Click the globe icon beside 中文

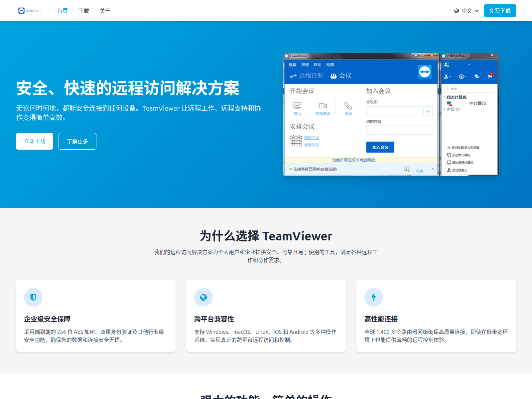point(457,11)
